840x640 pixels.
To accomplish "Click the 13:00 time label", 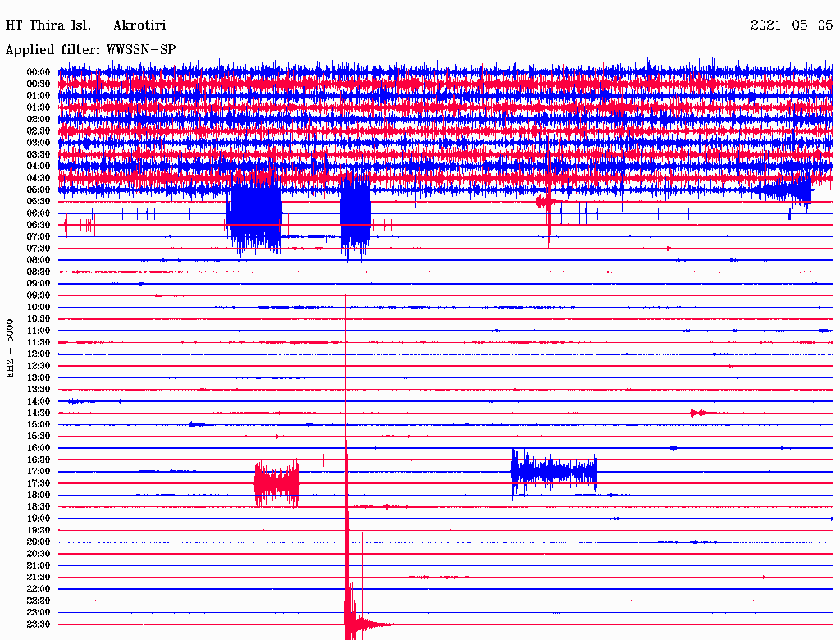I will 39,377.
